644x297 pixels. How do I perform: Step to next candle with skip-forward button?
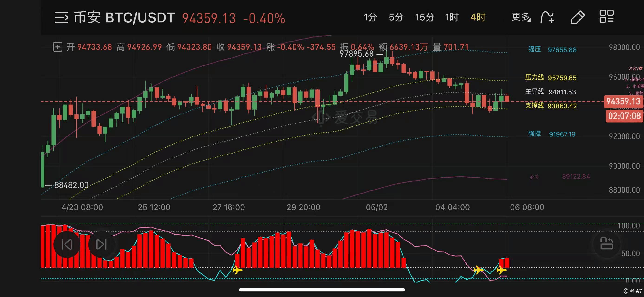(x=101, y=244)
